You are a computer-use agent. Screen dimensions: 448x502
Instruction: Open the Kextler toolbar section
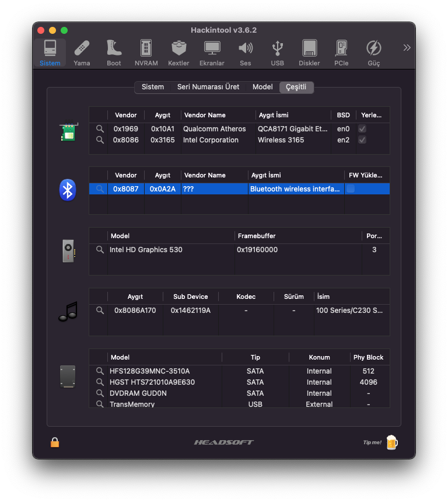[178, 53]
